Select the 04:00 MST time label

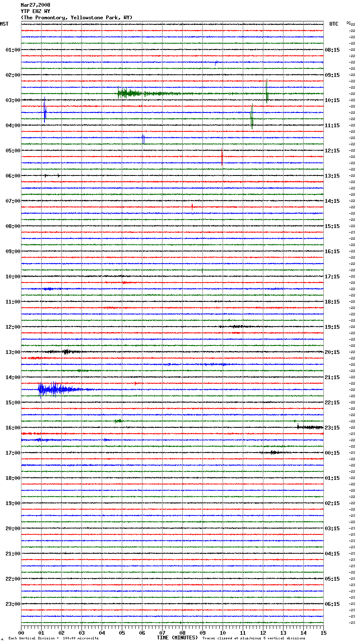(13, 126)
